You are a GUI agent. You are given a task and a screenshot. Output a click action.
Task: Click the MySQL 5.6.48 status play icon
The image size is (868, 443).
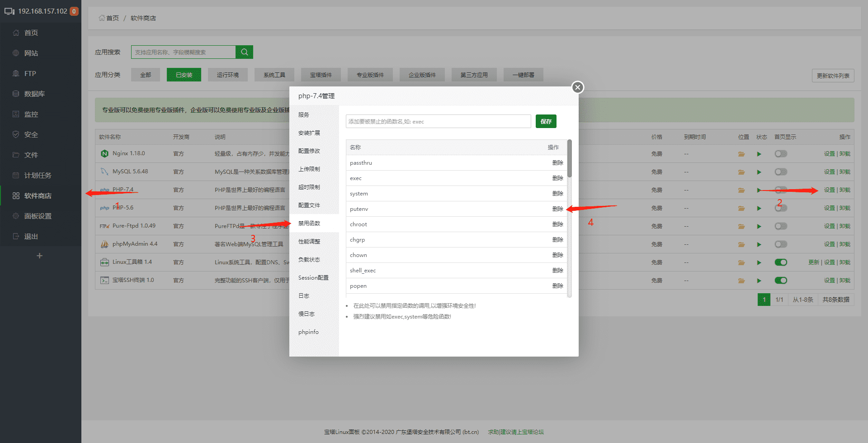click(x=759, y=172)
